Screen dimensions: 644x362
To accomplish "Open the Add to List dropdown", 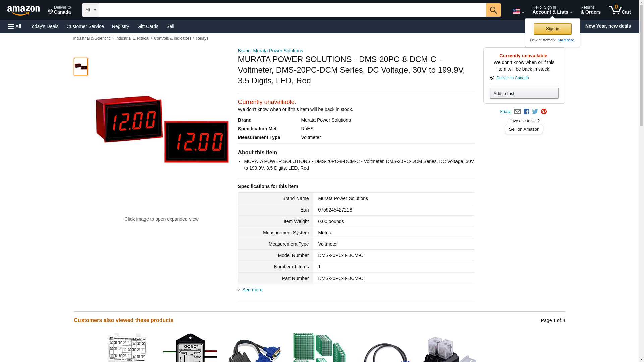I will point(524,94).
